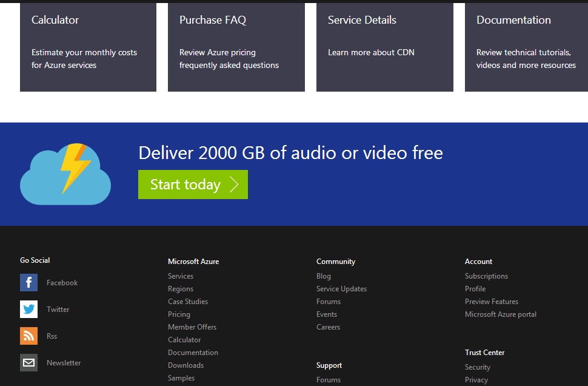The image size is (588, 386).
Task: Click the Twitter bird icon
Action: coord(28,310)
